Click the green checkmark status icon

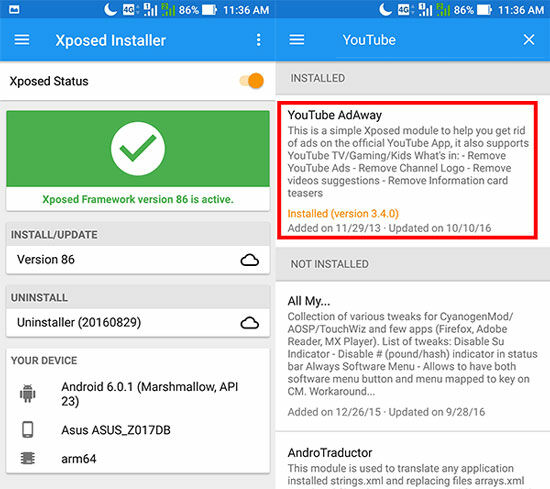click(138, 148)
